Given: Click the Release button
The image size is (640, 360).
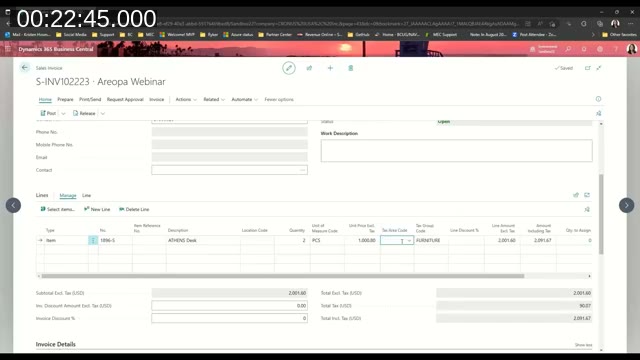Looking at the screenshot, I should pos(84,113).
